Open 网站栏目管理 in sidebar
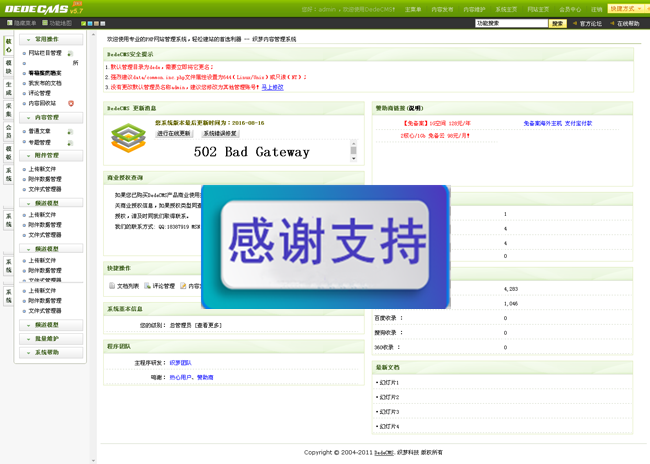Screen dimensions: 650x464 (45, 53)
